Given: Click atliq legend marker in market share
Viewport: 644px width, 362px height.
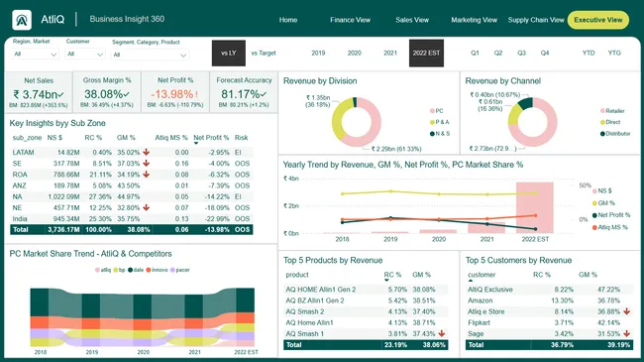Looking at the screenshot, I should (97, 270).
